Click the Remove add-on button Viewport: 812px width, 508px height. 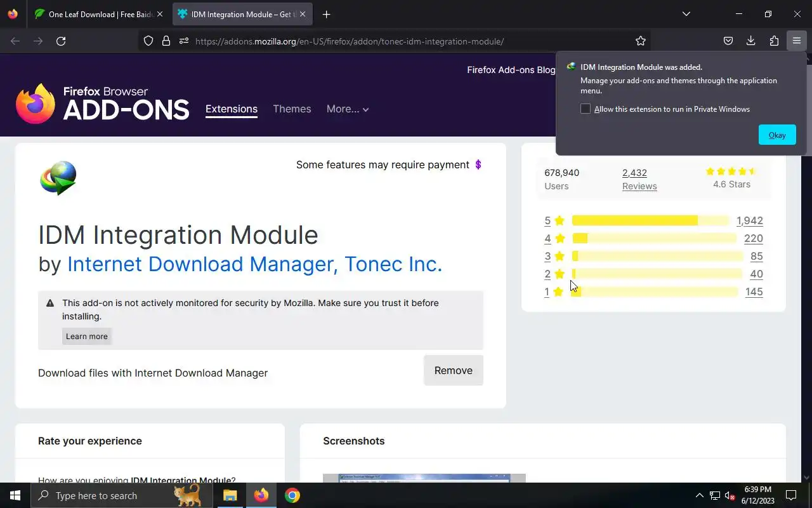pyautogui.click(x=454, y=370)
